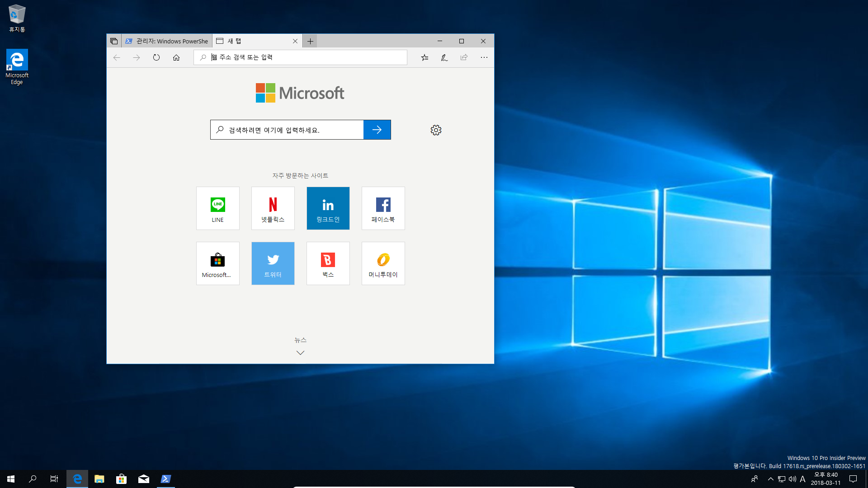Select the 휴지통 desktop icon
This screenshot has height=488, width=868.
pos(17,19)
